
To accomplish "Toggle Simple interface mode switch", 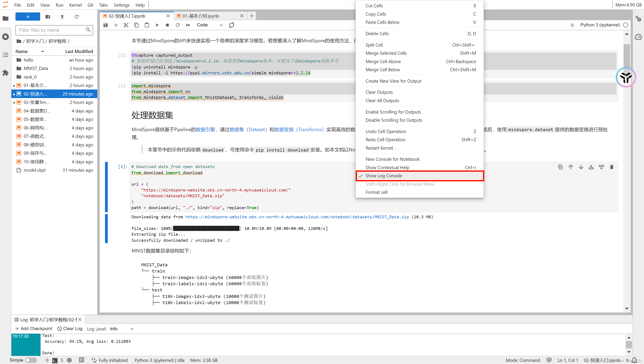I will 31,360.
